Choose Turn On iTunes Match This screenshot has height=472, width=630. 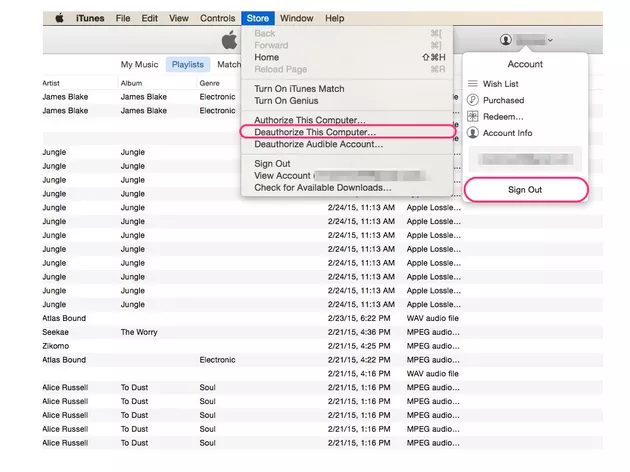point(300,88)
